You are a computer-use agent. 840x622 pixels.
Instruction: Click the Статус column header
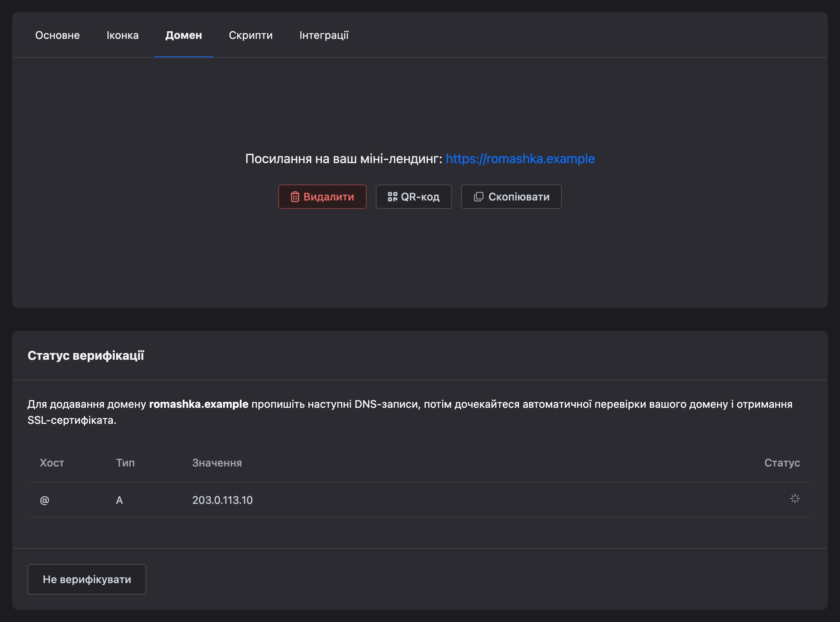click(x=782, y=463)
